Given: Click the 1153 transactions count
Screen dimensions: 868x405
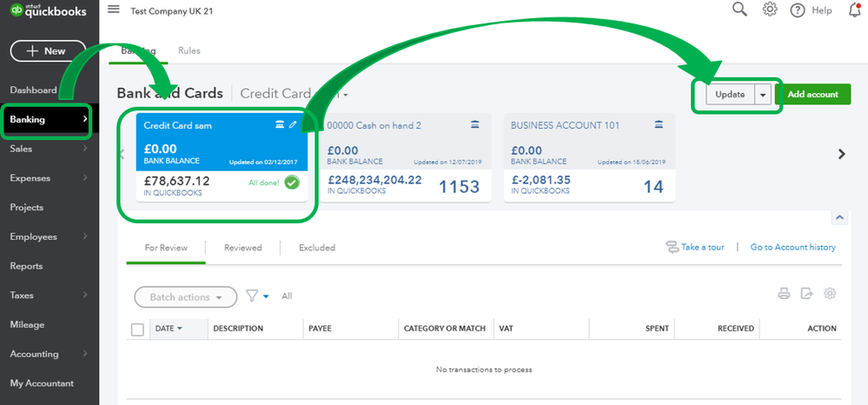Looking at the screenshot, I should pos(460,187).
